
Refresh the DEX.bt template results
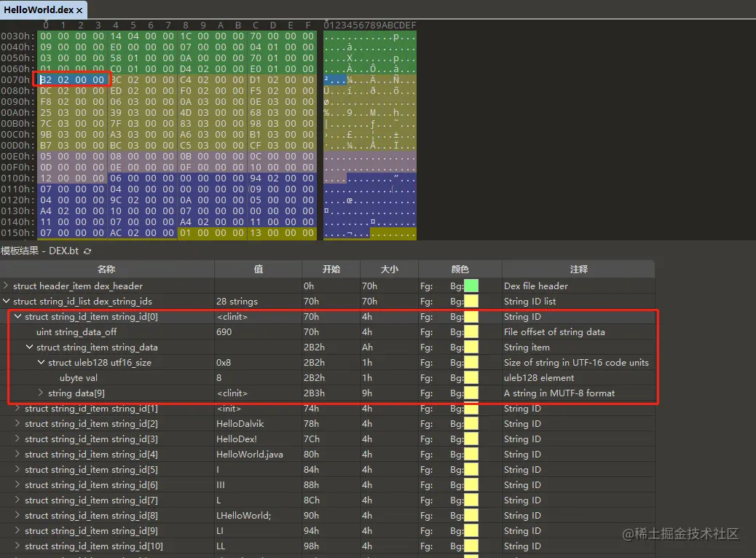[x=87, y=251]
